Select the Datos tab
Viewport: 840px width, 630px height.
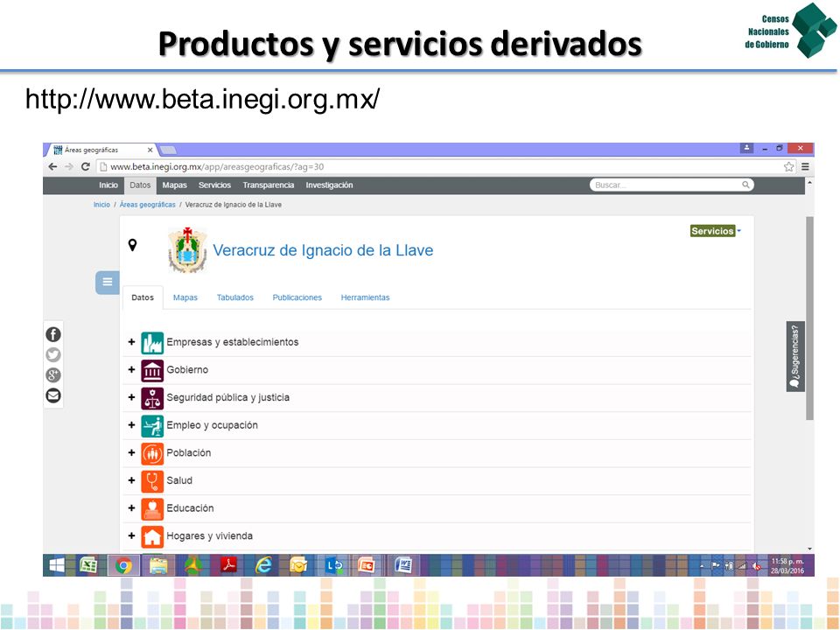tap(143, 297)
